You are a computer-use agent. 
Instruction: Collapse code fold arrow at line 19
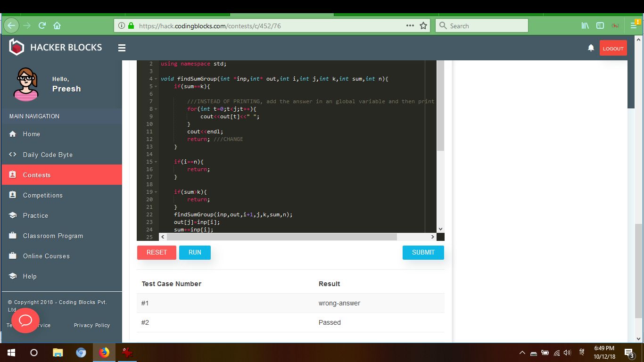pyautogui.click(x=156, y=192)
